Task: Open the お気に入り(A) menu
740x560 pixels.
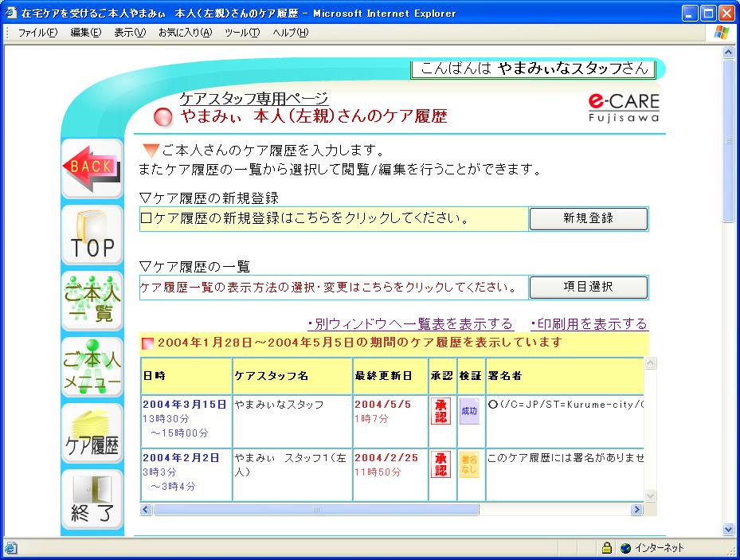Action: point(185,33)
